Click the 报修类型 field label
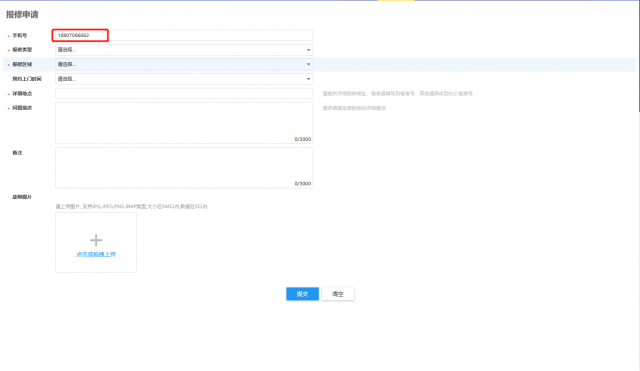 coord(22,50)
